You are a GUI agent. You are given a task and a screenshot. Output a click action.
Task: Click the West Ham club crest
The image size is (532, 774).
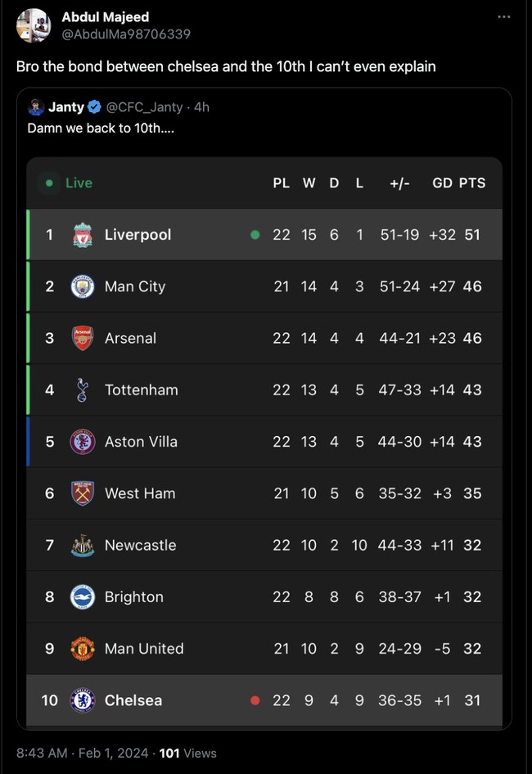[x=82, y=493]
